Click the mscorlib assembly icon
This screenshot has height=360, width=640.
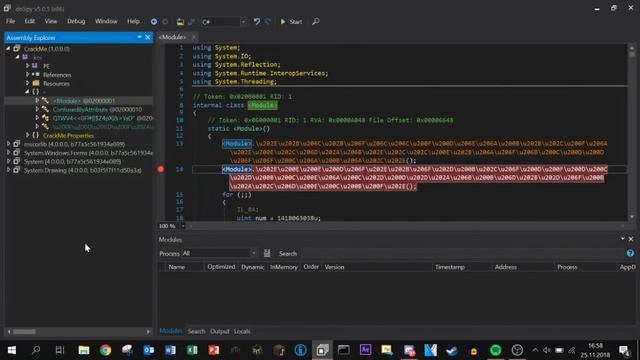(17, 144)
